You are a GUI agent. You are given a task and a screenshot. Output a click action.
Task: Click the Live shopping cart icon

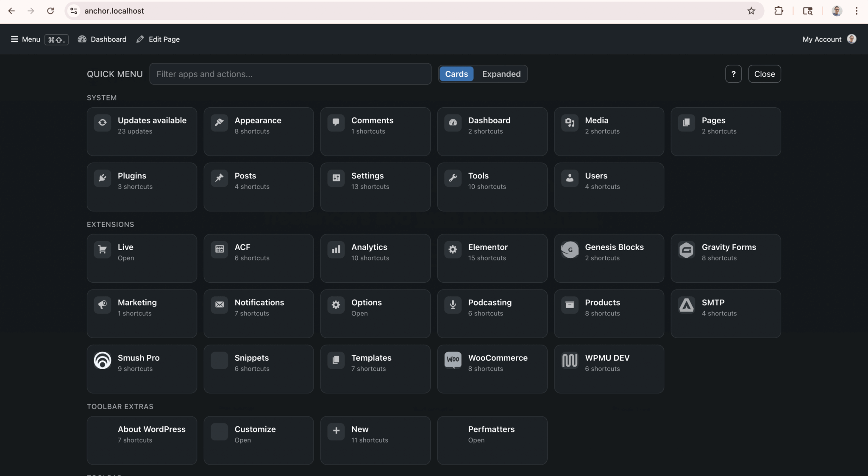(103, 249)
